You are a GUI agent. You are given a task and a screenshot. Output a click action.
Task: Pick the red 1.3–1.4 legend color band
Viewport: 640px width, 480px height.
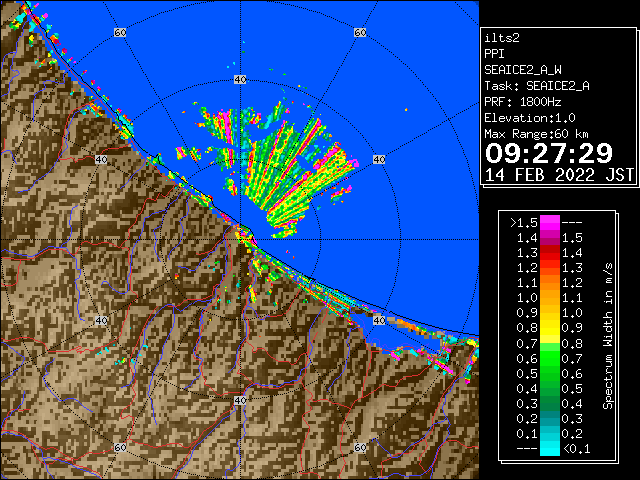point(549,253)
